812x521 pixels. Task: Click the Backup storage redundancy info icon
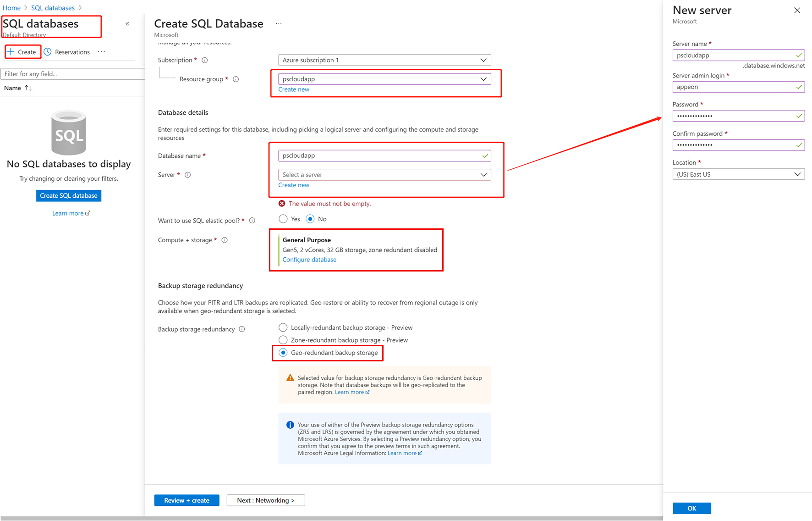242,329
